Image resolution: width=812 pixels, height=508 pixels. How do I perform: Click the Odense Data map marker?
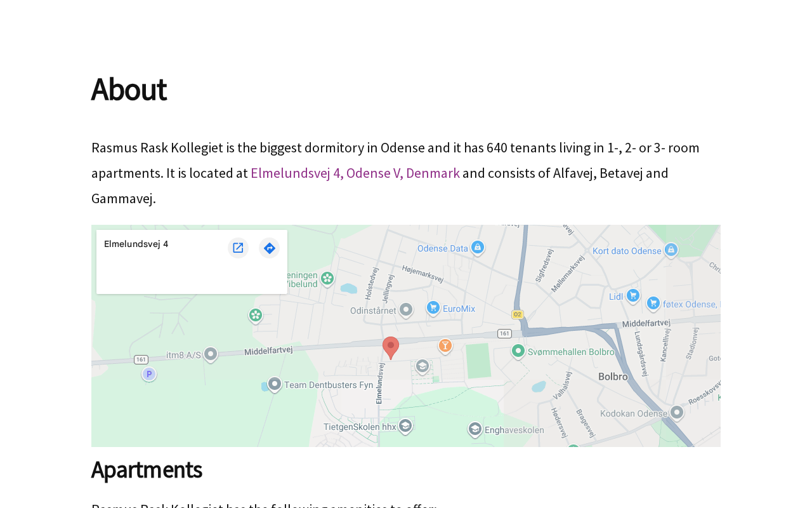[x=478, y=248]
